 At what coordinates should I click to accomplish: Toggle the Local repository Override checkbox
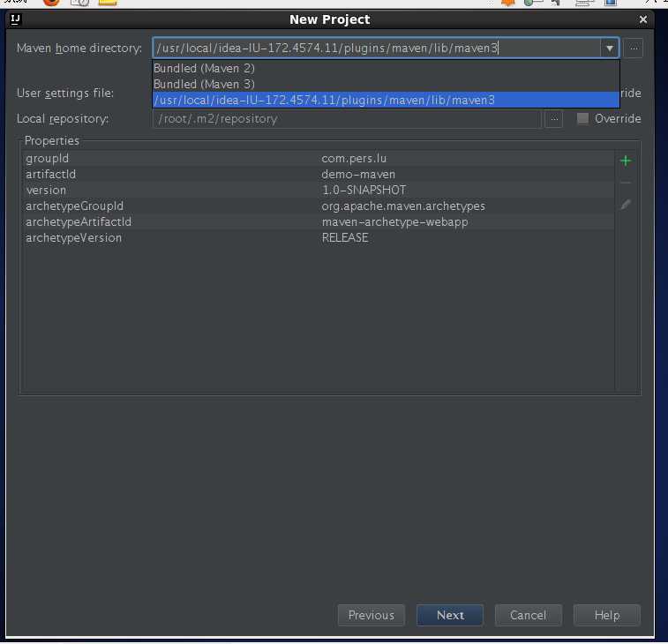(582, 118)
